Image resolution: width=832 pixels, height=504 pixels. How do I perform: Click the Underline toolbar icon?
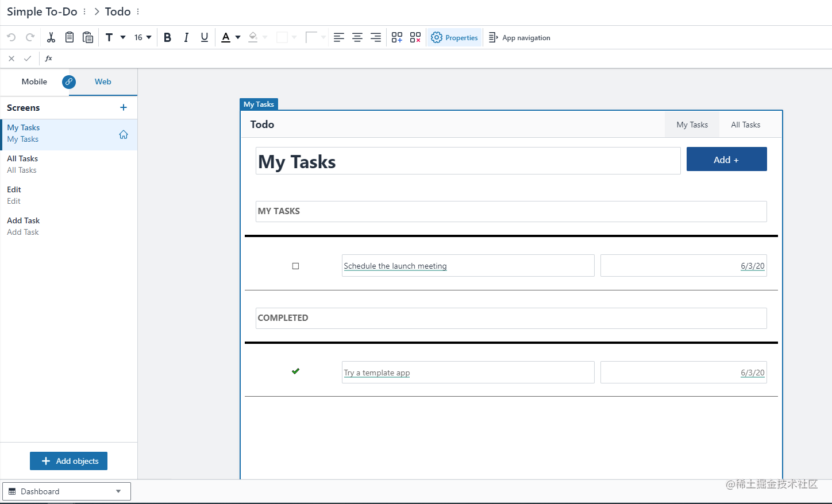pyautogui.click(x=205, y=37)
